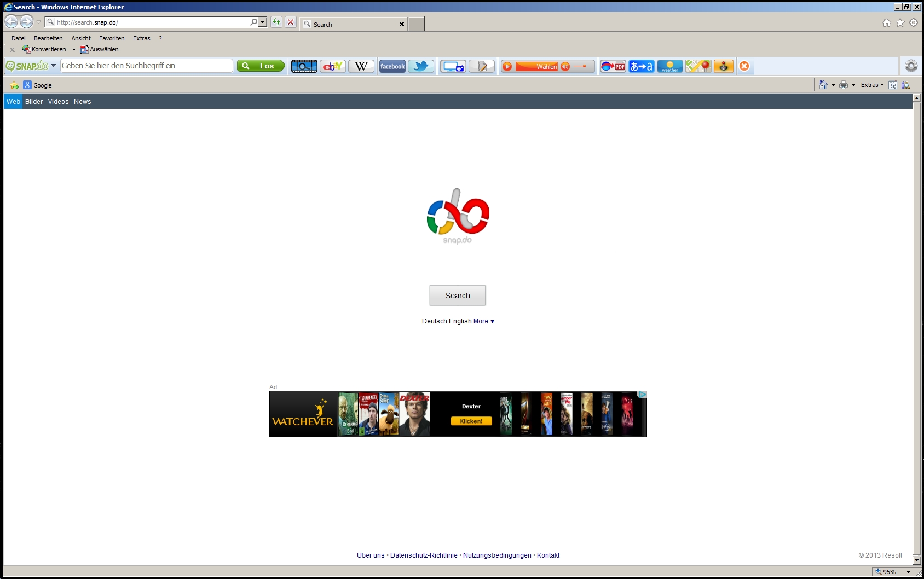Open the address bar autocomplete dropdown
924x579 pixels.
tap(263, 22)
